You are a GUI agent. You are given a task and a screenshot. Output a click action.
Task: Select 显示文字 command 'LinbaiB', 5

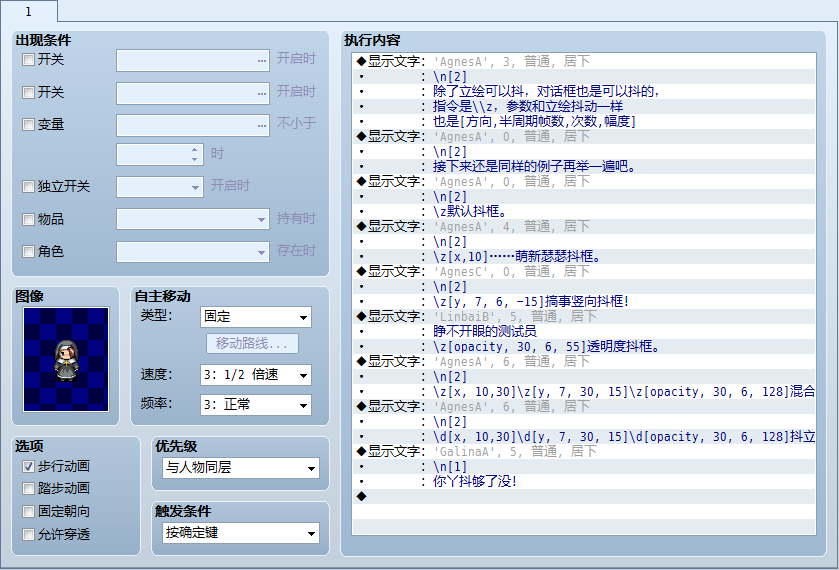(584, 316)
